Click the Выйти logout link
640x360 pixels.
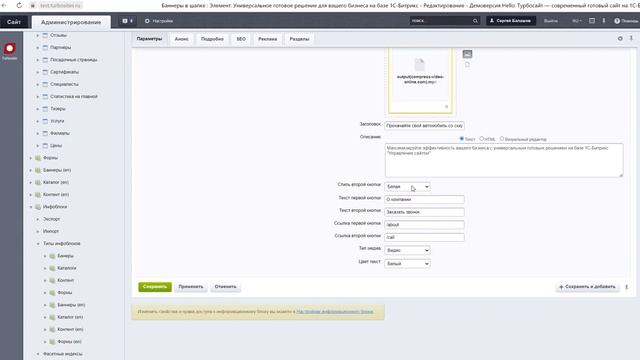click(x=551, y=21)
